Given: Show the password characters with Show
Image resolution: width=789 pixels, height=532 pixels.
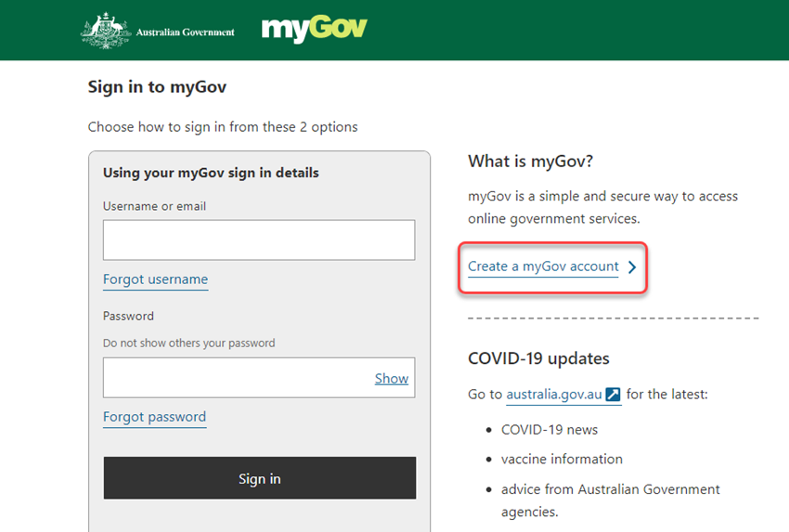Looking at the screenshot, I should pos(392,379).
